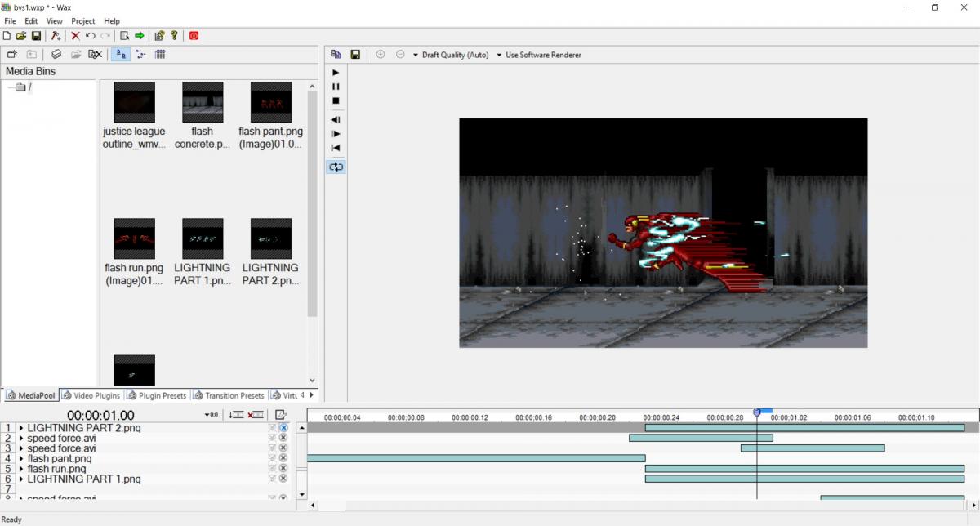
Task: Open a project using the folder icon
Action: 21,36
